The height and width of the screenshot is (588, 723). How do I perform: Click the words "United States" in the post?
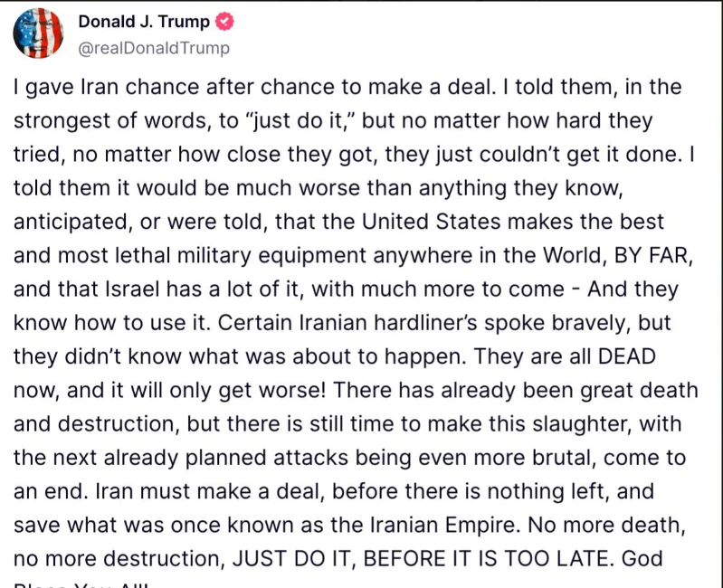point(431,222)
